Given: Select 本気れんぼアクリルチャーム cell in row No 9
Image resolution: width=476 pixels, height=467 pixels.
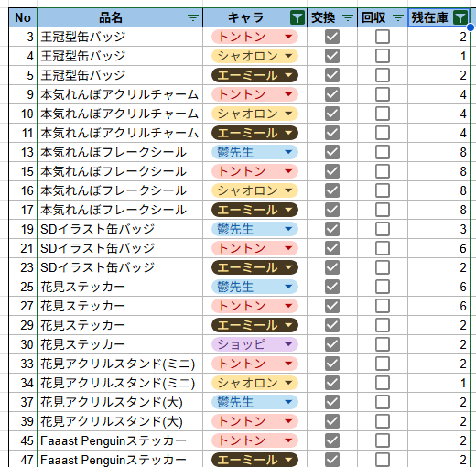Looking at the screenshot, I should point(120,94).
